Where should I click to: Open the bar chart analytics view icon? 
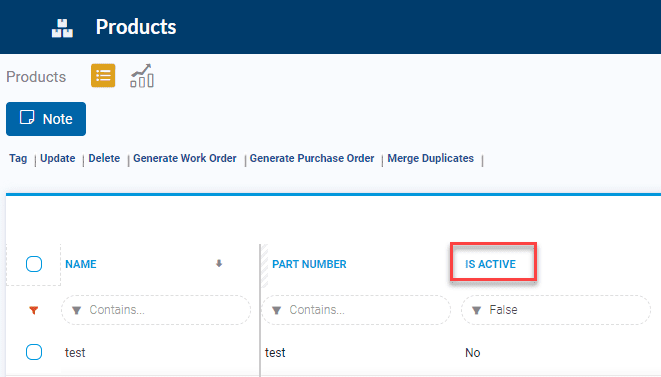point(142,76)
